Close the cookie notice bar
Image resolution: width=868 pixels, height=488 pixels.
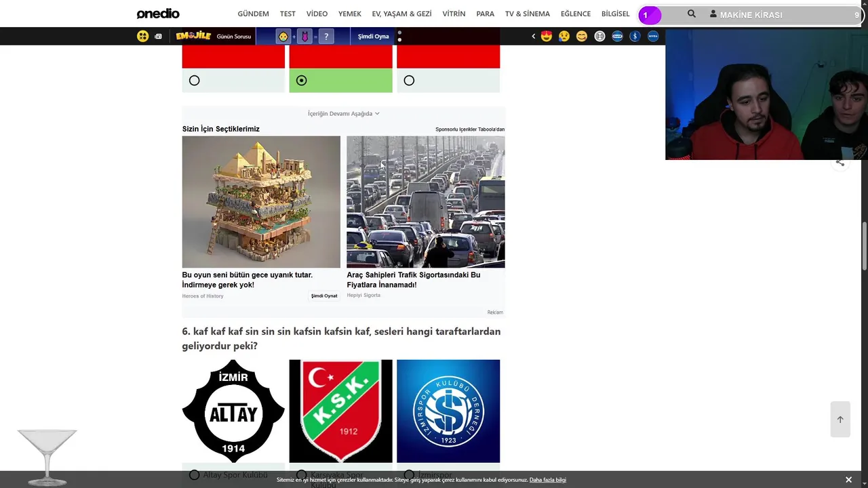848,480
